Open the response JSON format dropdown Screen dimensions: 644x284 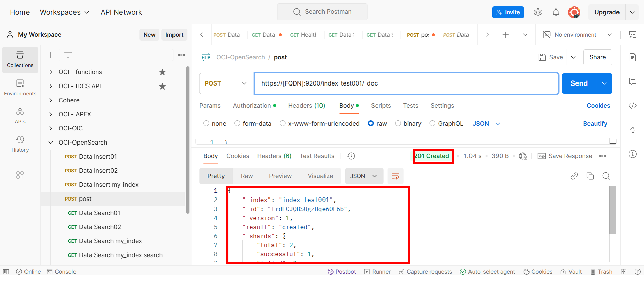(x=364, y=176)
